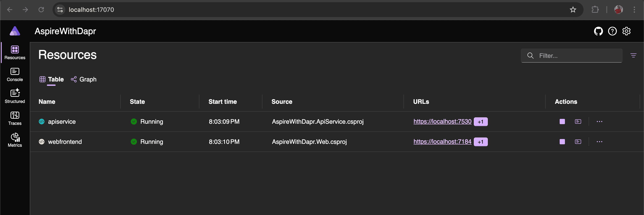
Task: Sort by the State column header
Action: click(137, 102)
